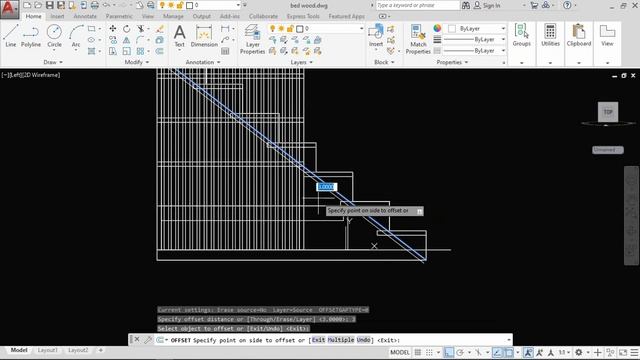The width and height of the screenshot is (640, 360).
Task: Select the Line tool
Action: click(x=11, y=36)
